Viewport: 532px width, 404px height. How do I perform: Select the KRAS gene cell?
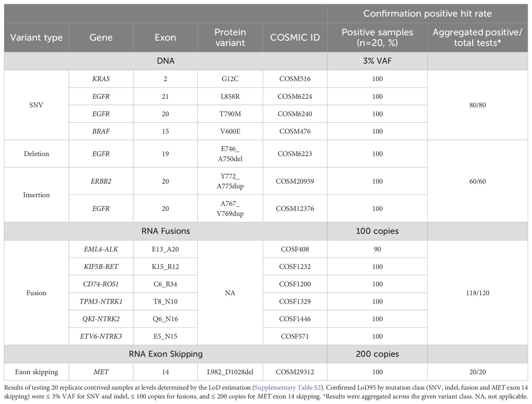[101, 79]
